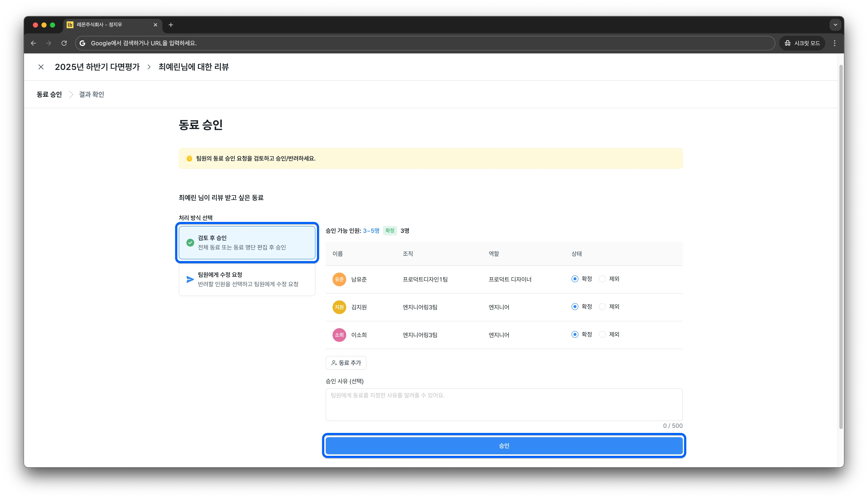The image size is (868, 499).
Task: Select 확정 for 남유준
Action: 575,279
